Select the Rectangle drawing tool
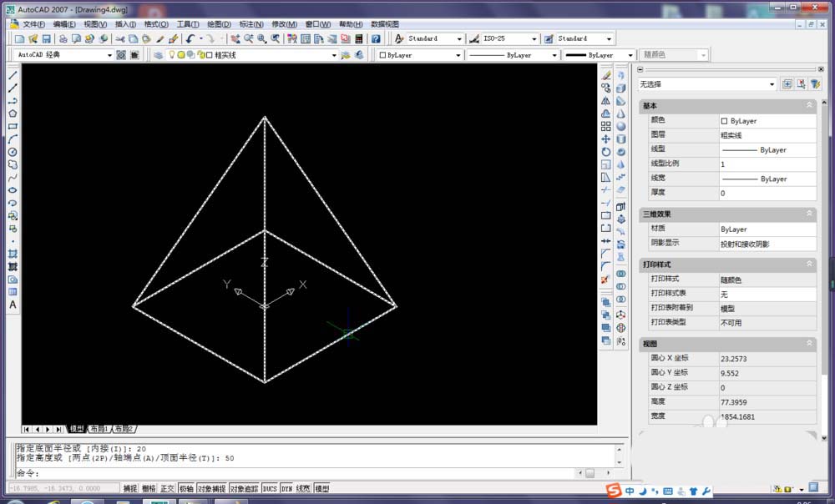The width and height of the screenshot is (835, 504). pyautogui.click(x=13, y=127)
